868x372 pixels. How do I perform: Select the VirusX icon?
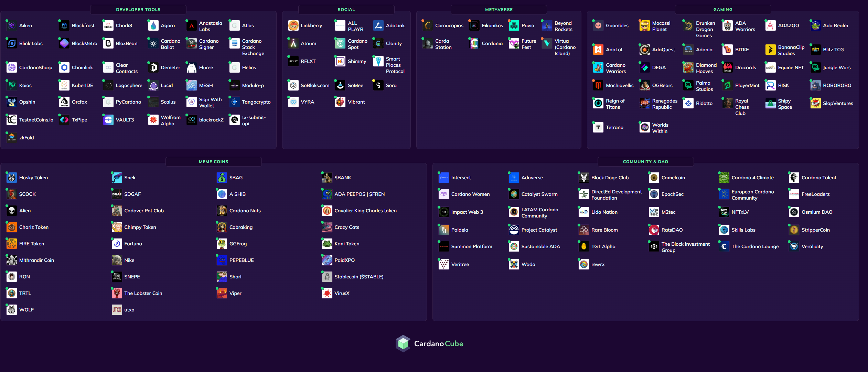[x=327, y=293]
